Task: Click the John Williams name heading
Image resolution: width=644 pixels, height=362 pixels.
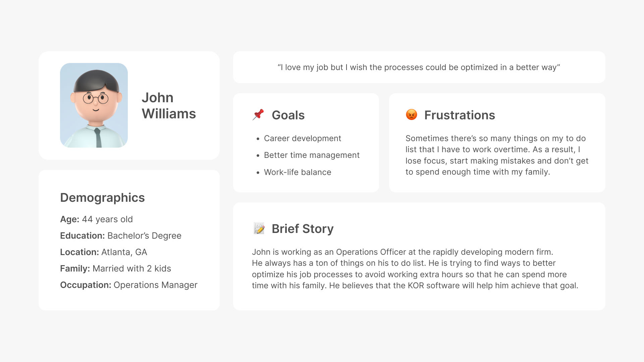Action: 169,106
